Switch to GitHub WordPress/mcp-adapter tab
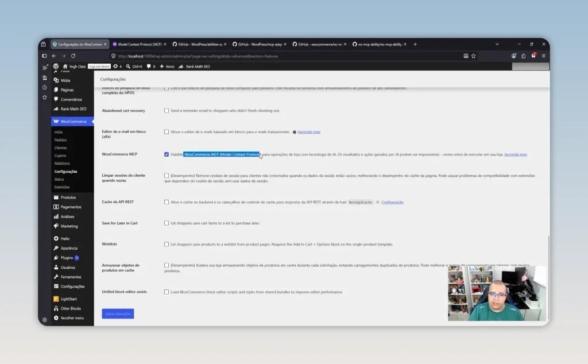The width and height of the screenshot is (588, 364). [x=260, y=44]
